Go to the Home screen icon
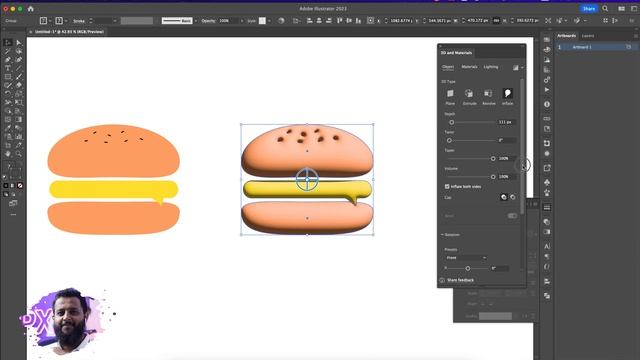Screen dimensions: 640x360 (31, 9)
